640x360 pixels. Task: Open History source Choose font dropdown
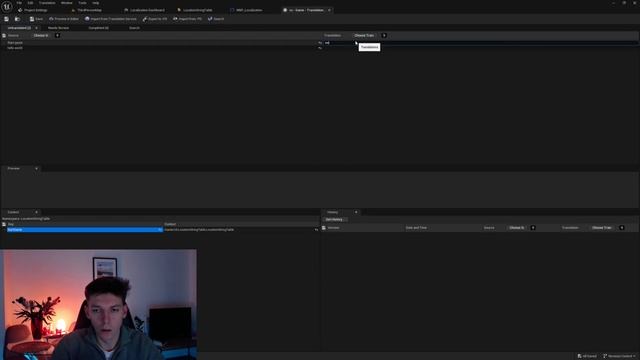[x=517, y=228]
